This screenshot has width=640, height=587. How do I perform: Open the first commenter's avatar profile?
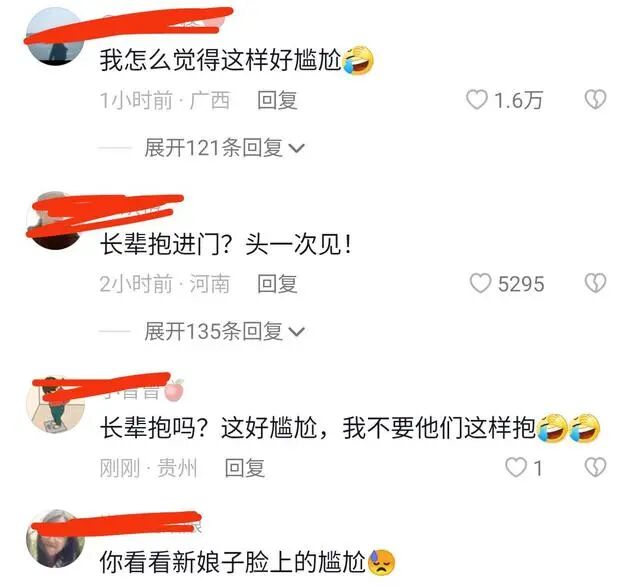(55, 36)
